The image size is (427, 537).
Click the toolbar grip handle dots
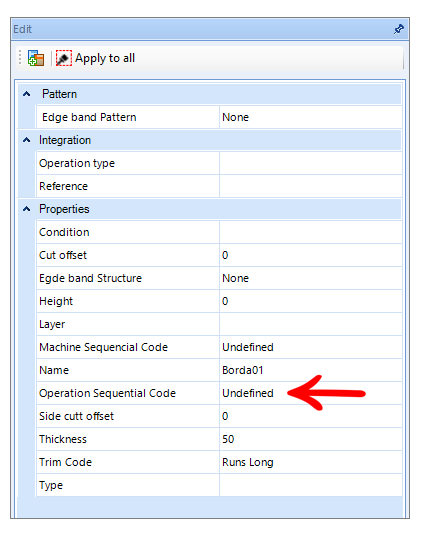pyautogui.click(x=20, y=58)
